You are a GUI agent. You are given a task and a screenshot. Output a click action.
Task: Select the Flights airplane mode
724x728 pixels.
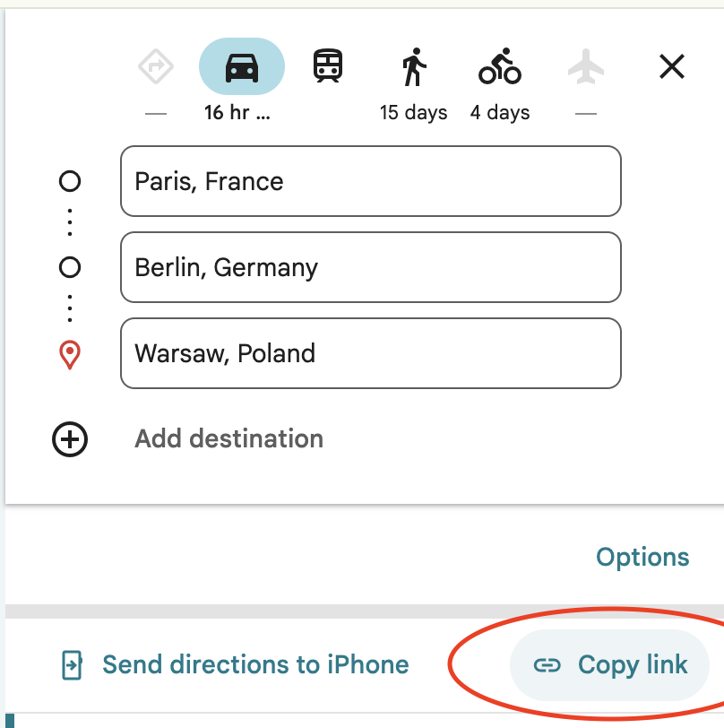586,66
